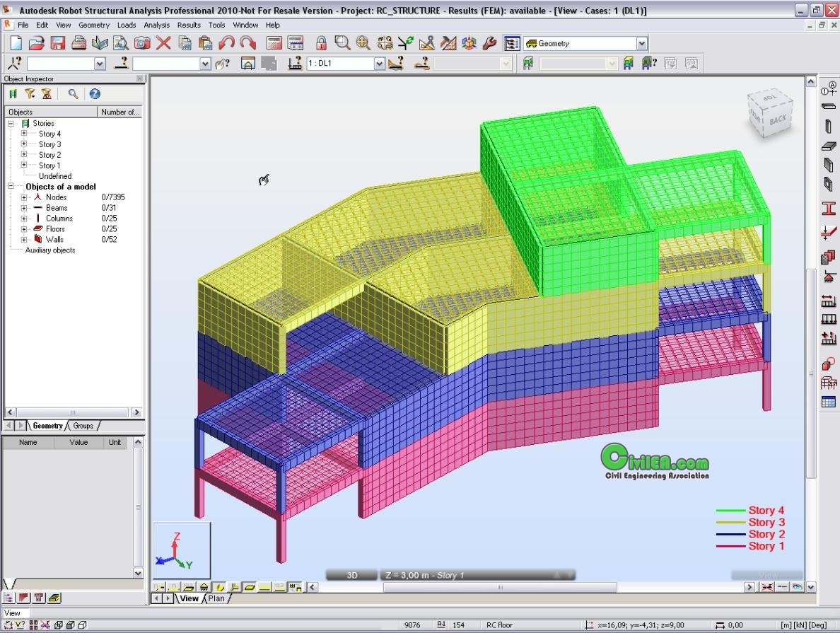
Task: Click the Screen capture camera icon
Action: coord(142,43)
